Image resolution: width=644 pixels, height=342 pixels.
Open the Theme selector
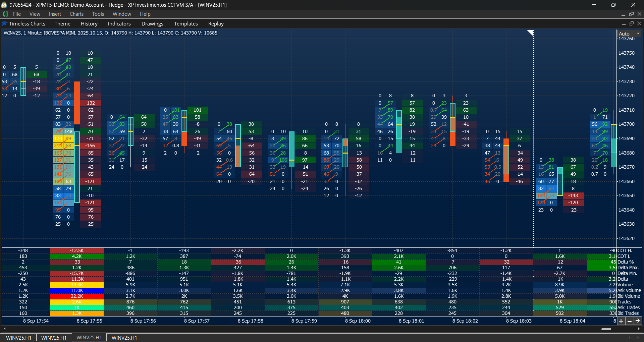(x=62, y=23)
